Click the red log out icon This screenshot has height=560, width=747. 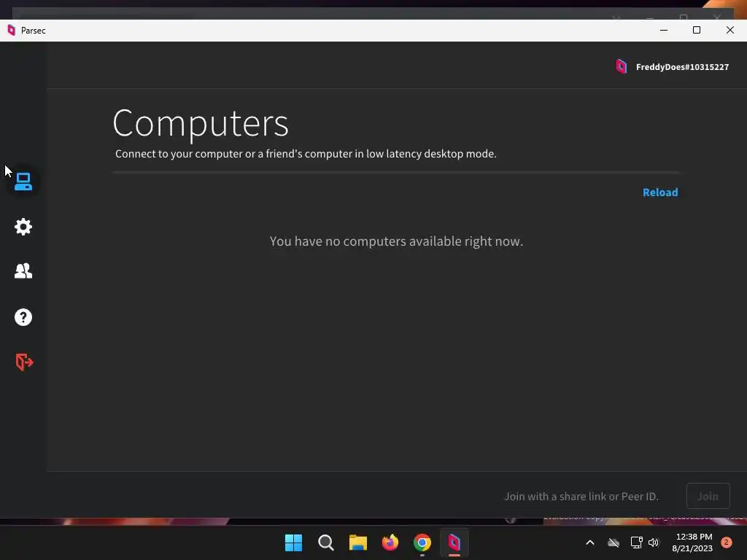[24, 362]
